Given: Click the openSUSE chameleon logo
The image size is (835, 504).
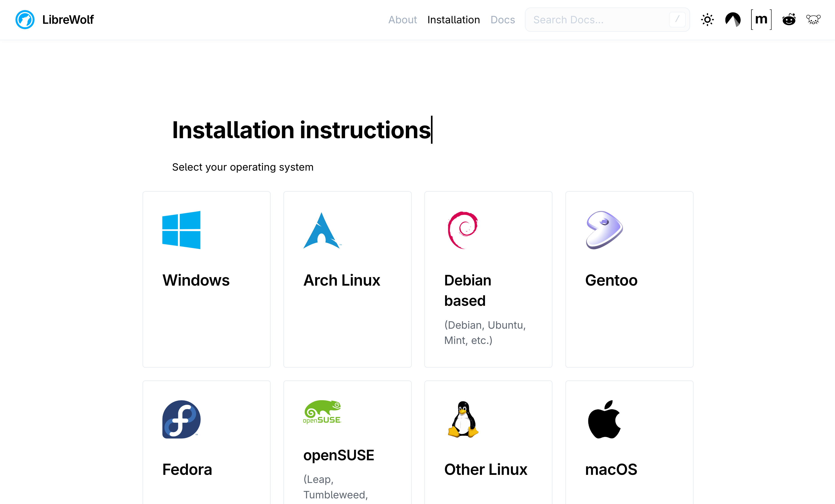Looking at the screenshot, I should 322,412.
